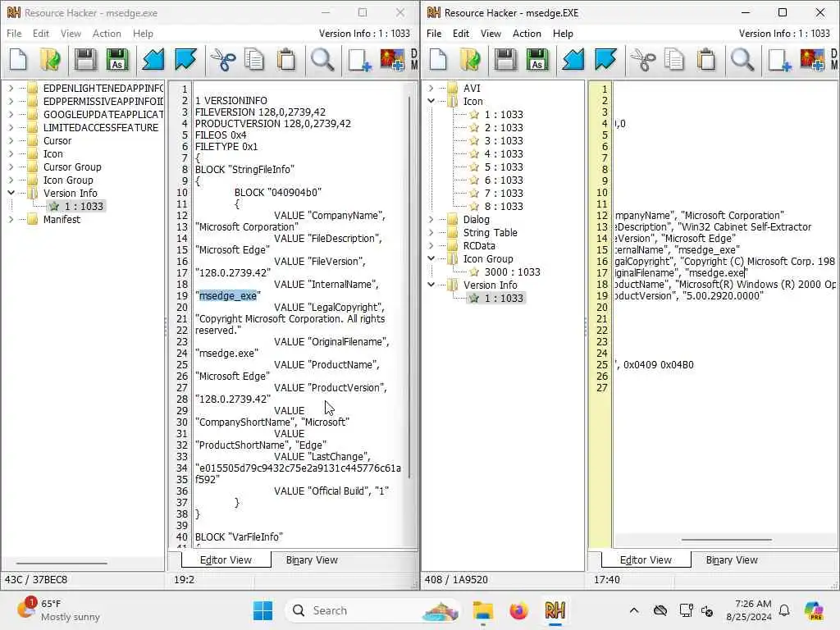Open Windows Start menu

[x=262, y=610]
